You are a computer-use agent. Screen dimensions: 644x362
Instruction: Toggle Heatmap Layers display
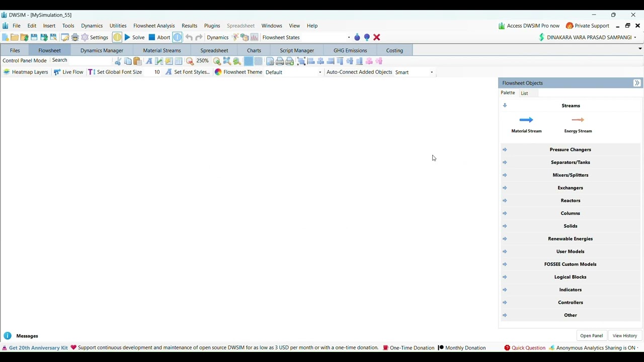[x=26, y=72]
